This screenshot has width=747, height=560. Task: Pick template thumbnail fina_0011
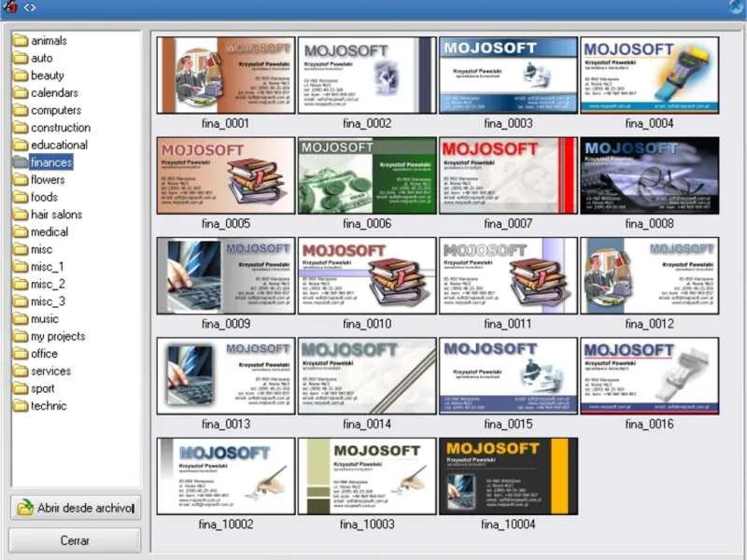[x=508, y=275]
